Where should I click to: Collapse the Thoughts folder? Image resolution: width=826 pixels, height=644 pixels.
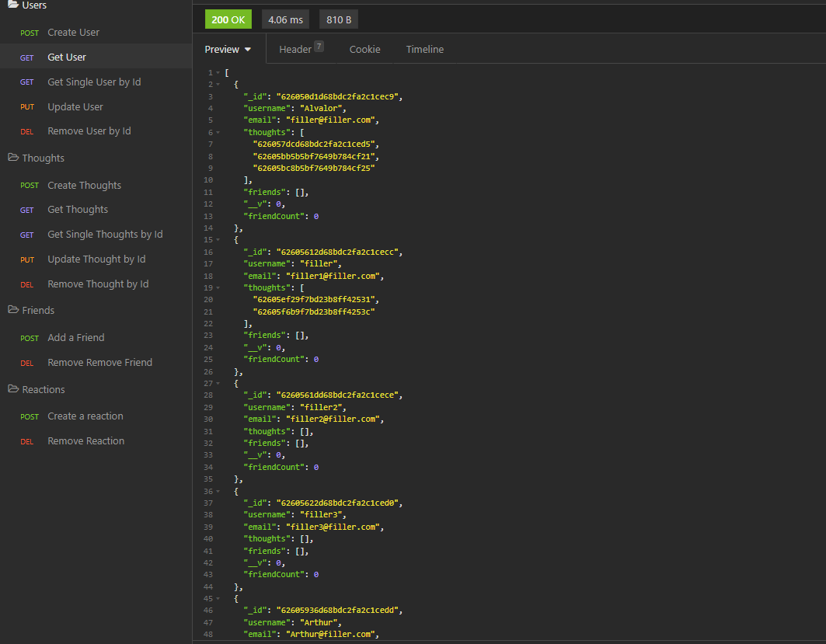click(36, 158)
